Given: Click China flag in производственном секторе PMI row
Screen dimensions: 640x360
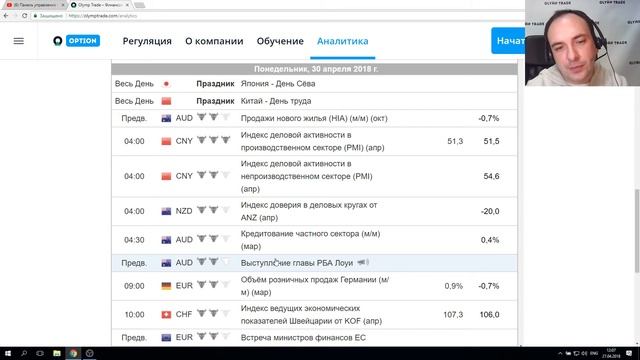Looking at the screenshot, I should (x=166, y=141).
